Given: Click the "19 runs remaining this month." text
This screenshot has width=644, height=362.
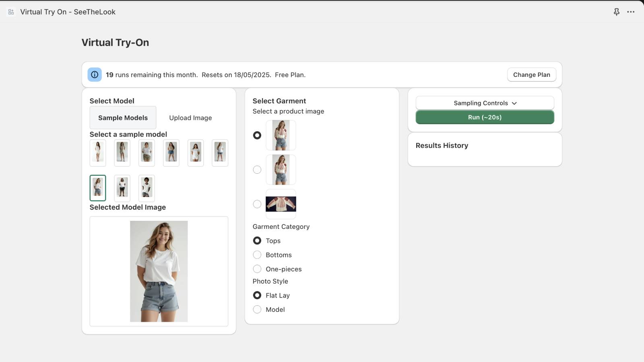Looking at the screenshot, I should tap(152, 75).
